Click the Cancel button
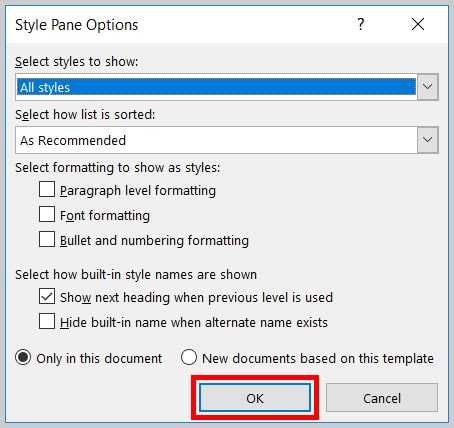 382,398
